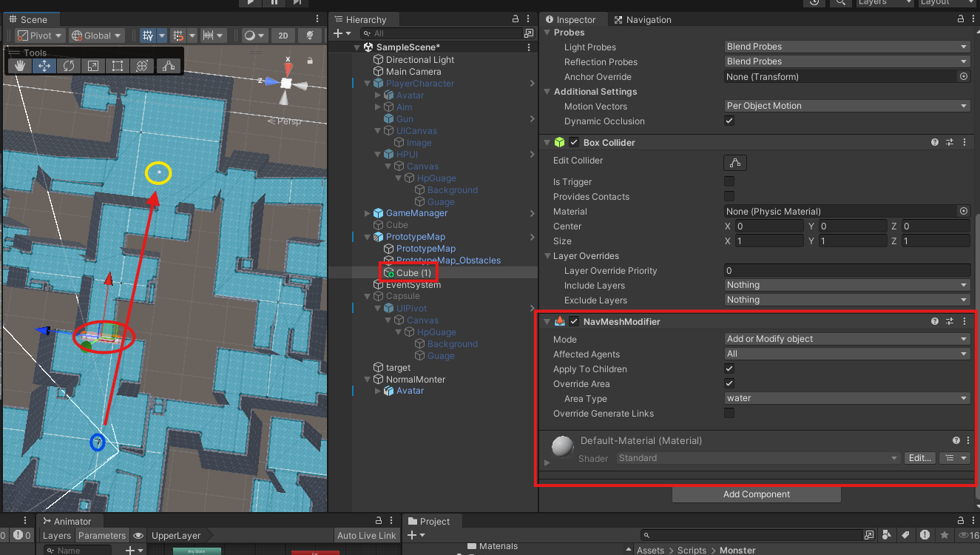Disable NavMeshModifier component checkbox

[x=574, y=321]
